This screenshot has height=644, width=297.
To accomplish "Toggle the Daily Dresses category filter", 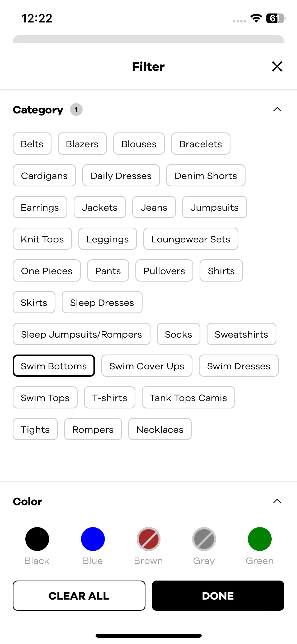I will point(121,175).
